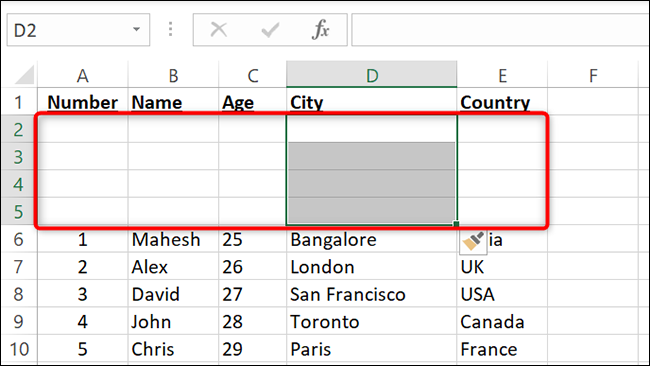Open the Insert Options paintbrush icon

473,242
